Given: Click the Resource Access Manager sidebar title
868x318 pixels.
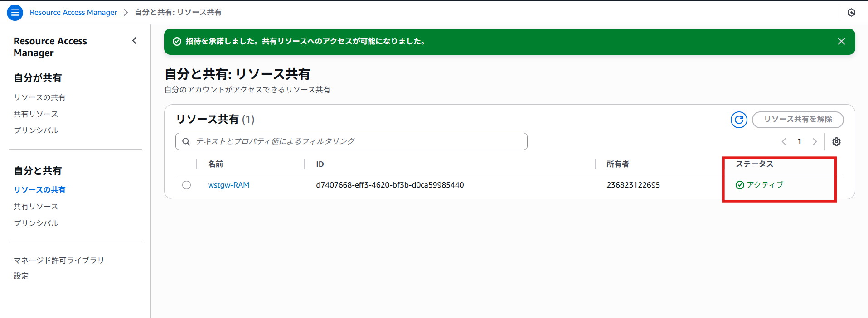Looking at the screenshot, I should [x=50, y=47].
